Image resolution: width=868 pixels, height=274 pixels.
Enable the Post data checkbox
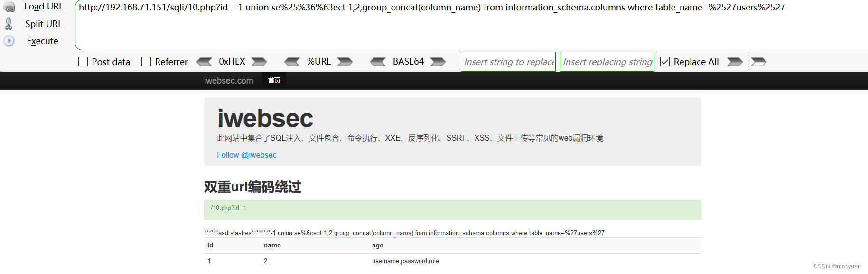click(x=83, y=62)
